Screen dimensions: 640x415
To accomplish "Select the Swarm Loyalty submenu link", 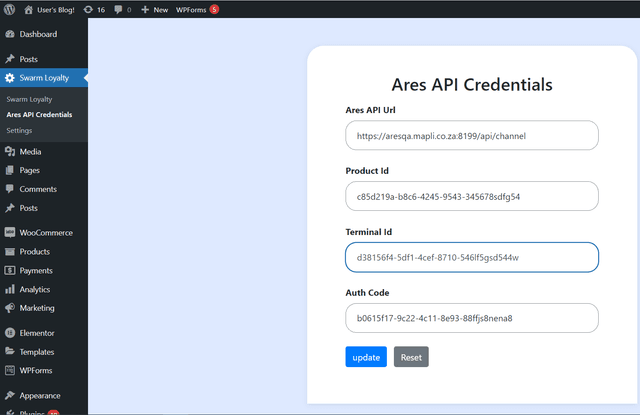I will (29, 99).
